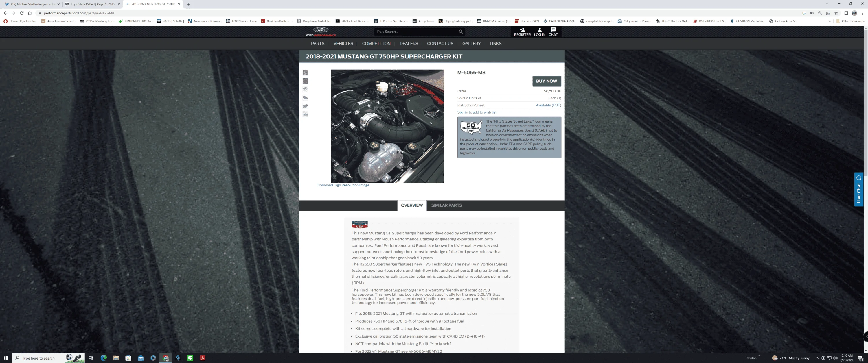868x363 pixels.
Task: Open the GALLERY menu item
Action: pyautogui.click(x=471, y=43)
